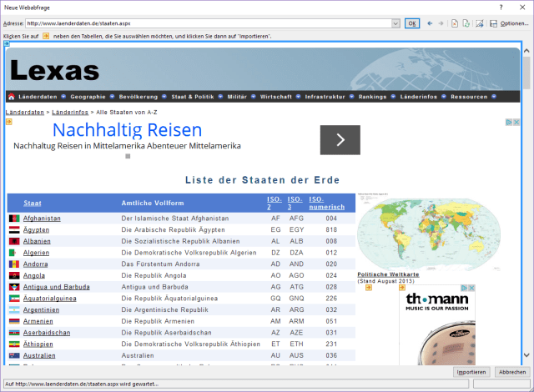Open the Geographie menu
This screenshot has height=392, width=534.
88,97
